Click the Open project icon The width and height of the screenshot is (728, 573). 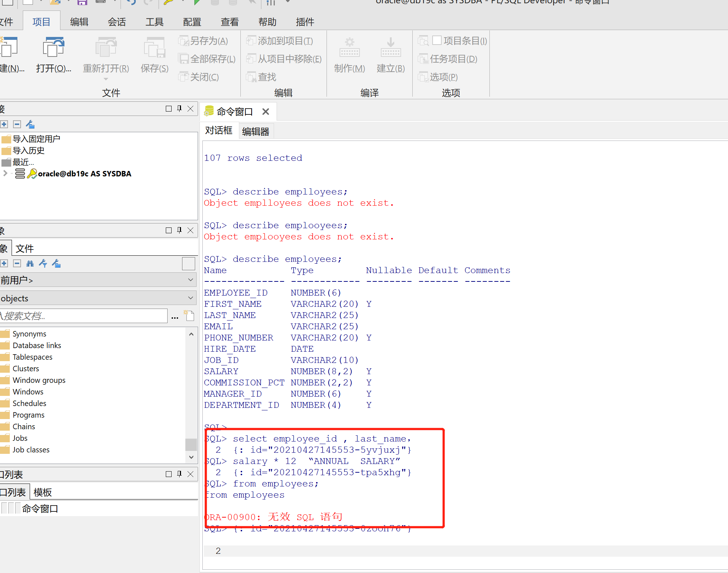[54, 48]
